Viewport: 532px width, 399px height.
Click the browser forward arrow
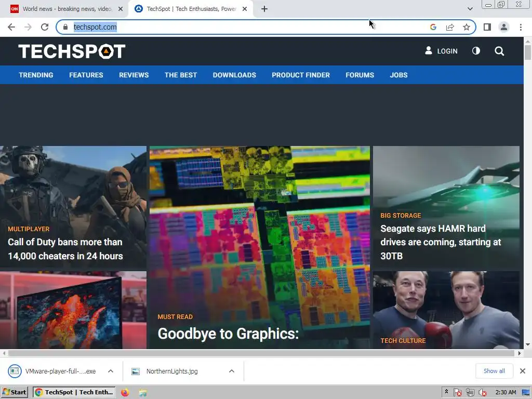click(28, 27)
